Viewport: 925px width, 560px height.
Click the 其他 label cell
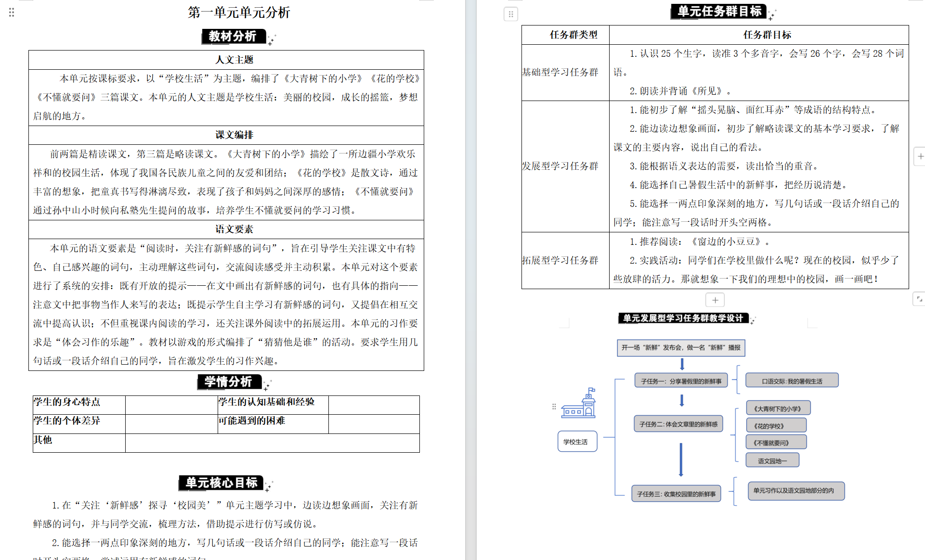point(79,443)
